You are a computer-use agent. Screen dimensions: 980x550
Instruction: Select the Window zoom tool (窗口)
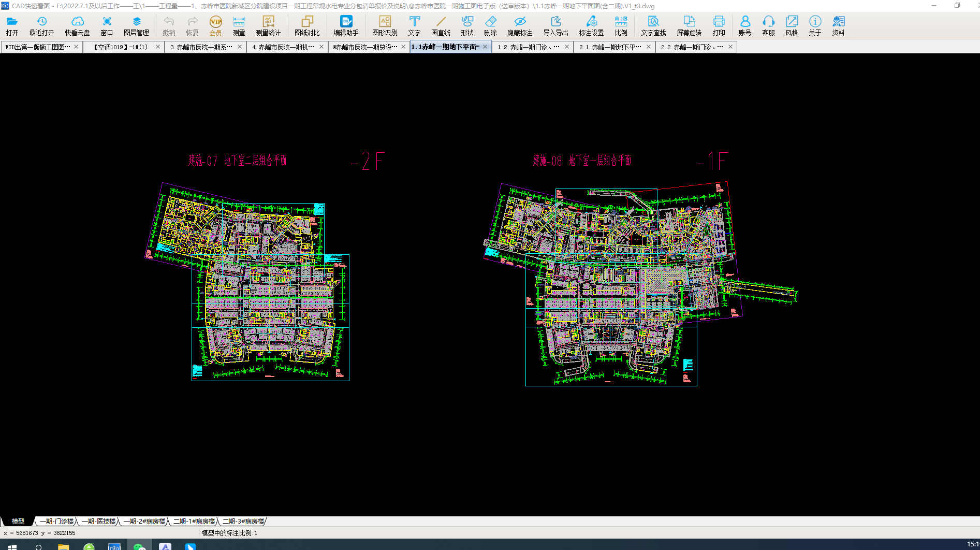pos(107,26)
